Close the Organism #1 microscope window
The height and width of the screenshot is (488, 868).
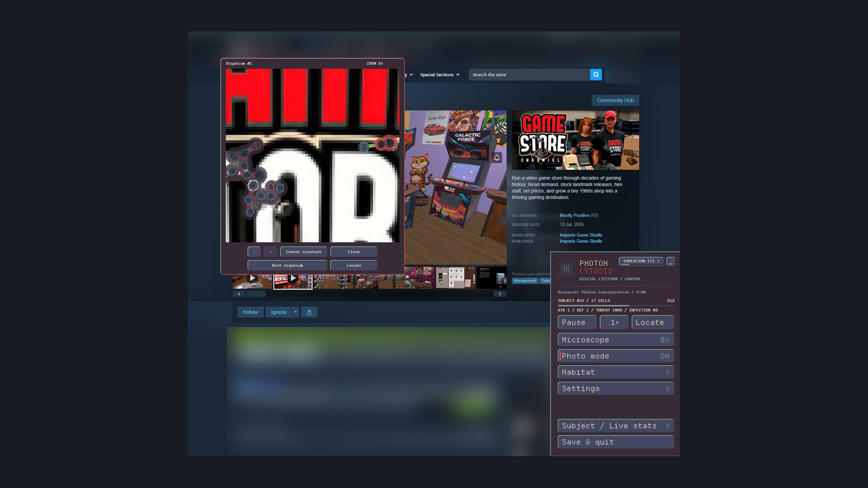click(354, 252)
